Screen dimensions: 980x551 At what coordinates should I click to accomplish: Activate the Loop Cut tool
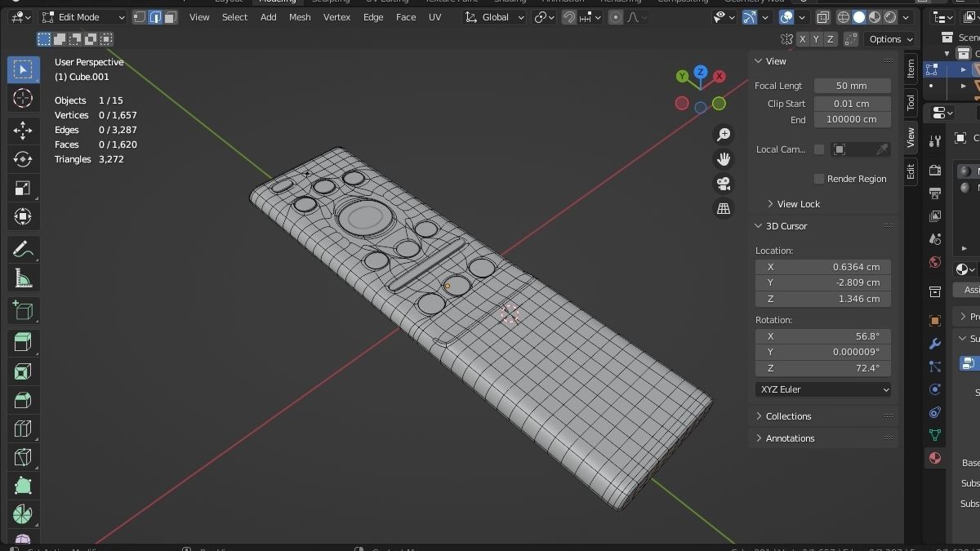tap(23, 428)
